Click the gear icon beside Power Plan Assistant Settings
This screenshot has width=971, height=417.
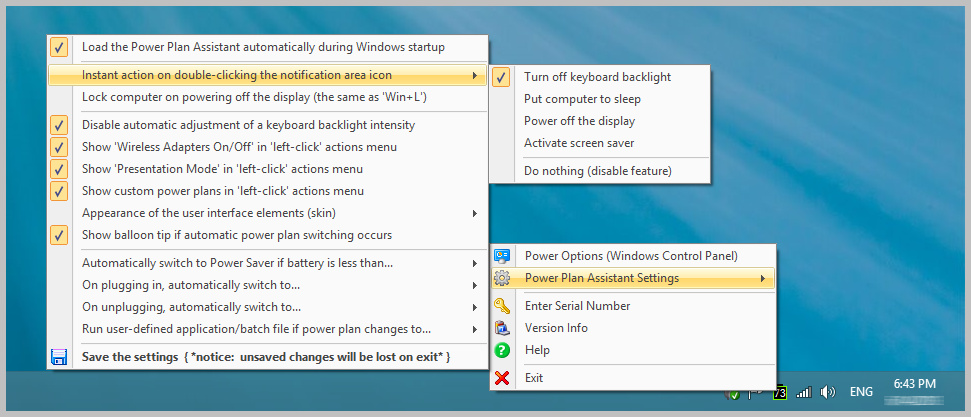(x=502, y=278)
